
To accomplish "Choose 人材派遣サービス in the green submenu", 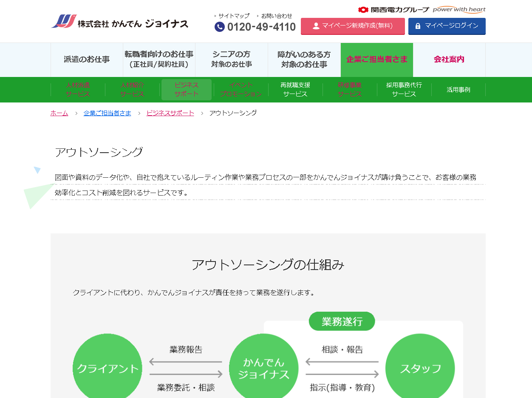I will coord(78,90).
